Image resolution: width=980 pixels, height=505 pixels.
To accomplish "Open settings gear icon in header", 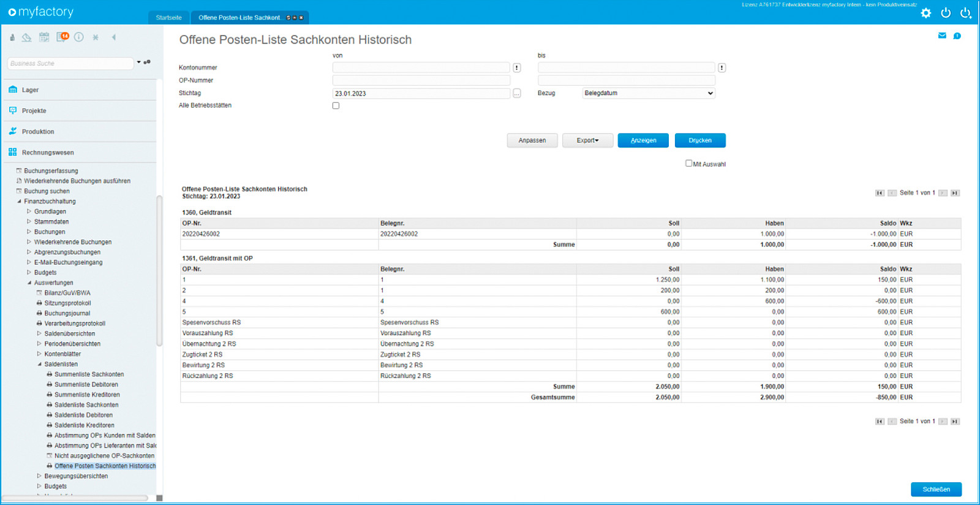I will point(925,13).
